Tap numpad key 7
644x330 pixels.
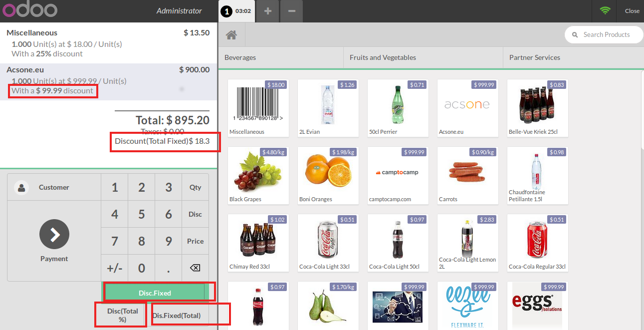[x=115, y=241]
